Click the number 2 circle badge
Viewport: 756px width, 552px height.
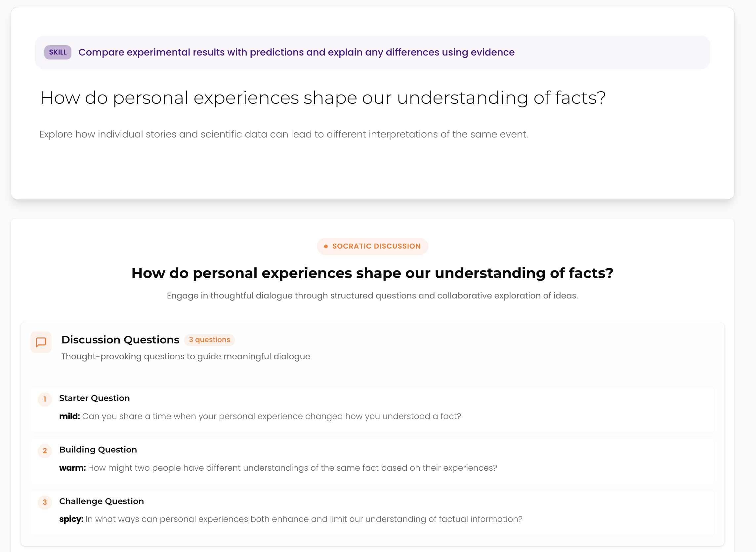point(45,451)
